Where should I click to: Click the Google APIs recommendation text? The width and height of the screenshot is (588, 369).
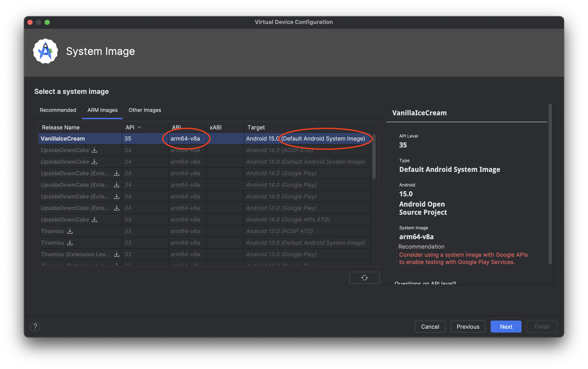(463, 258)
